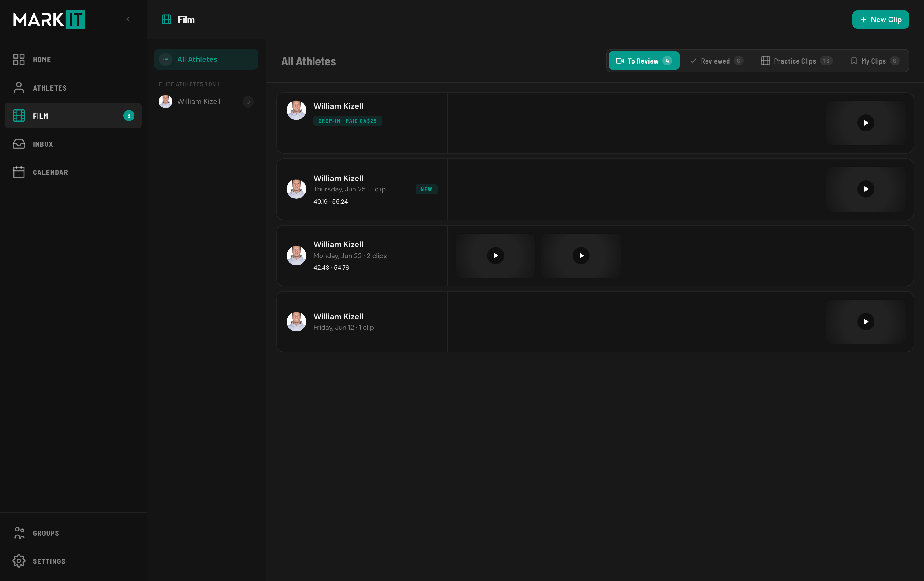The width and height of the screenshot is (924, 581).
Task: Click the My Clips bookmark icon
Action: click(x=854, y=61)
